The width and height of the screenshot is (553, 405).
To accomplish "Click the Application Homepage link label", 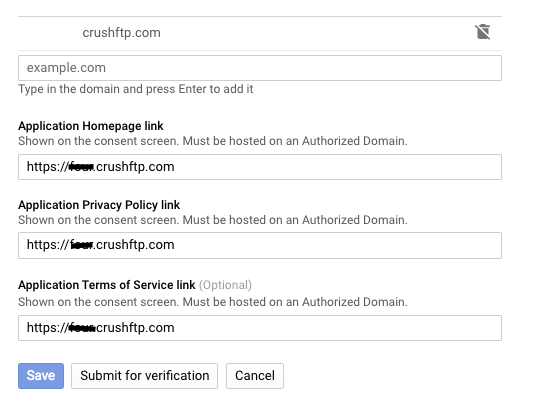I will [91, 126].
